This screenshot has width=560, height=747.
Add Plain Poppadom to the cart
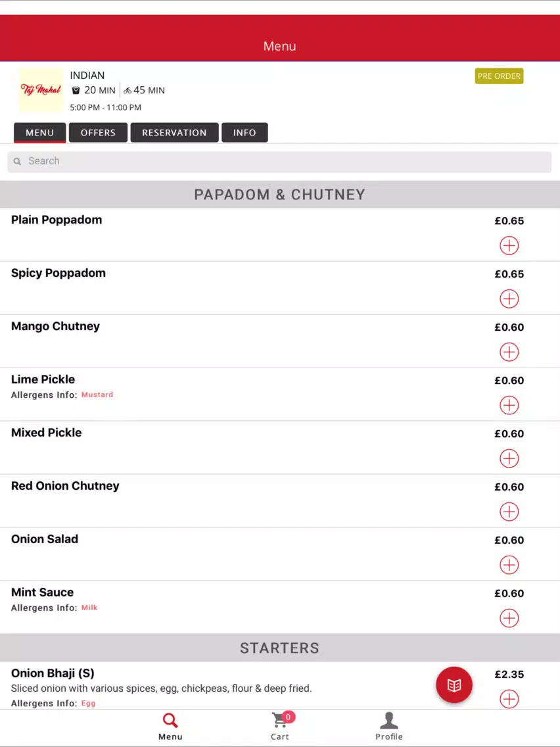click(509, 246)
